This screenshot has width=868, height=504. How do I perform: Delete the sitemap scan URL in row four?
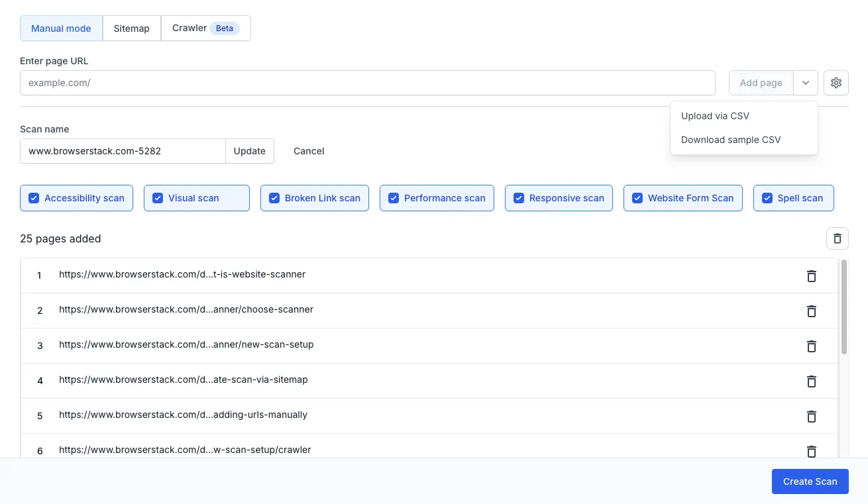pyautogui.click(x=811, y=381)
